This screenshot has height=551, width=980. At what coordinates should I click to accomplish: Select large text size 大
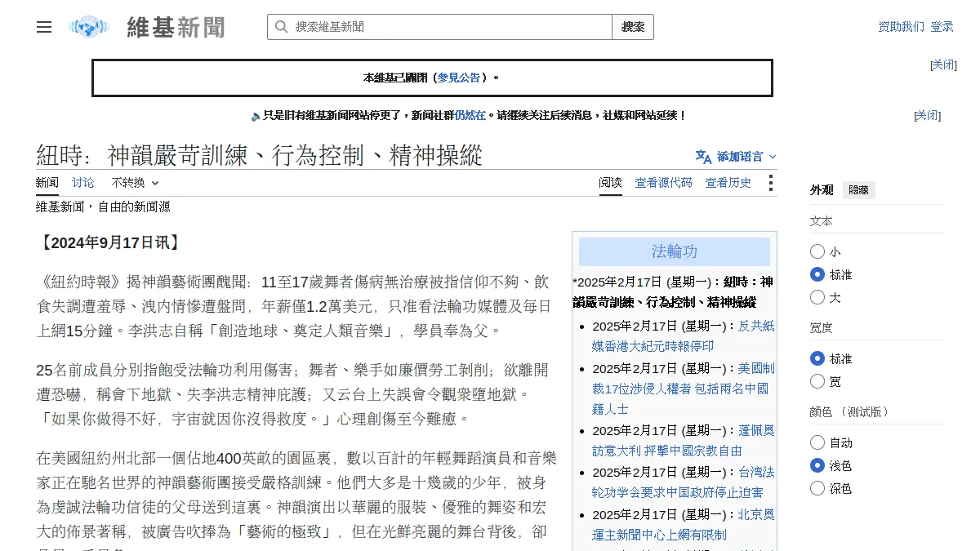point(817,297)
